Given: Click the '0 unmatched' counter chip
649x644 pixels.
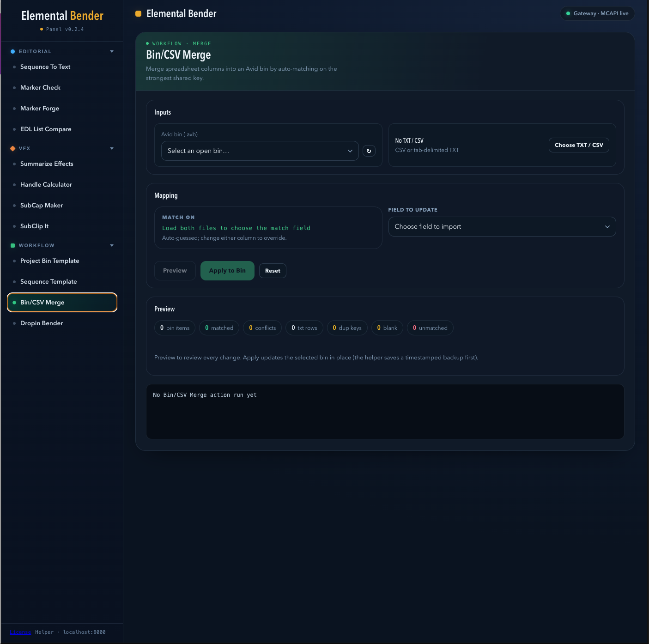Looking at the screenshot, I should click(x=430, y=328).
